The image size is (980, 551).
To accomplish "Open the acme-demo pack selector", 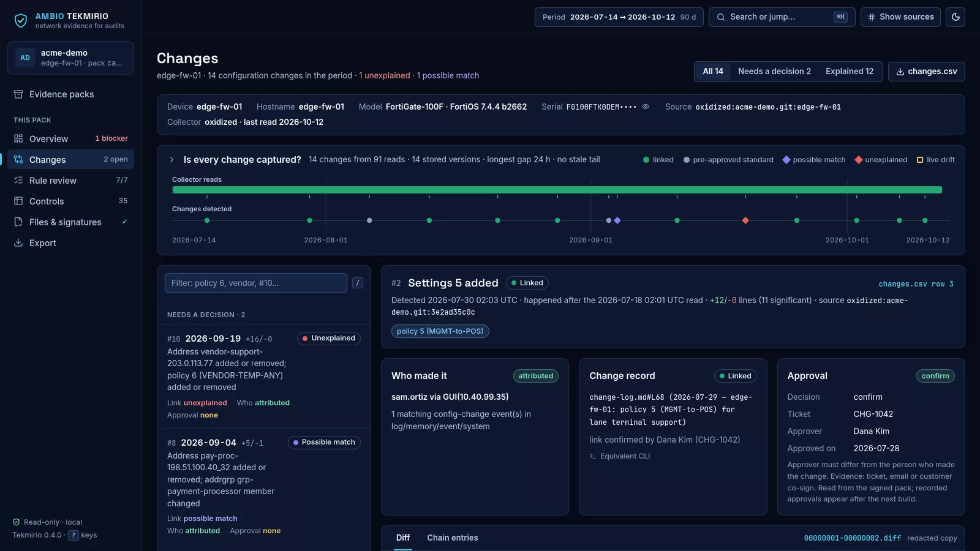I will (x=70, y=58).
